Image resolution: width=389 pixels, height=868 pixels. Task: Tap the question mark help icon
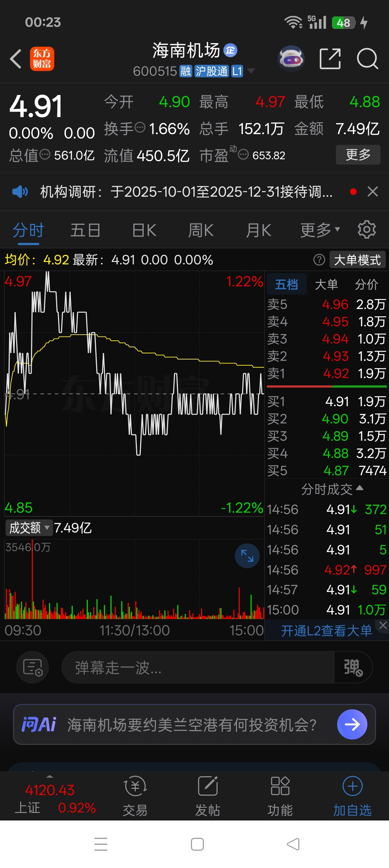coord(319,259)
